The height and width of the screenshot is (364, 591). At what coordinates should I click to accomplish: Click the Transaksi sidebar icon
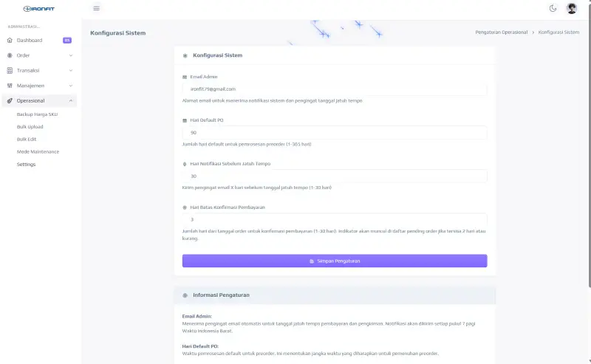point(10,70)
